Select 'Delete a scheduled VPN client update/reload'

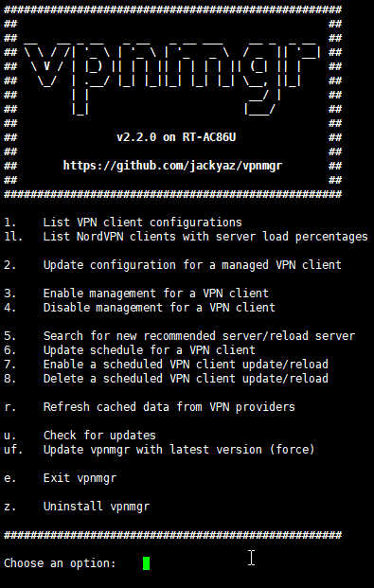click(186, 379)
